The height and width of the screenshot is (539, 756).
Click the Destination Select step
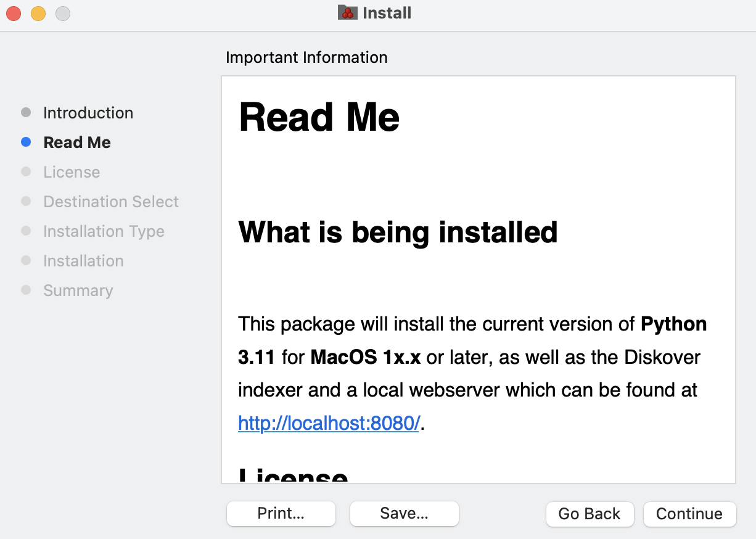tap(111, 202)
